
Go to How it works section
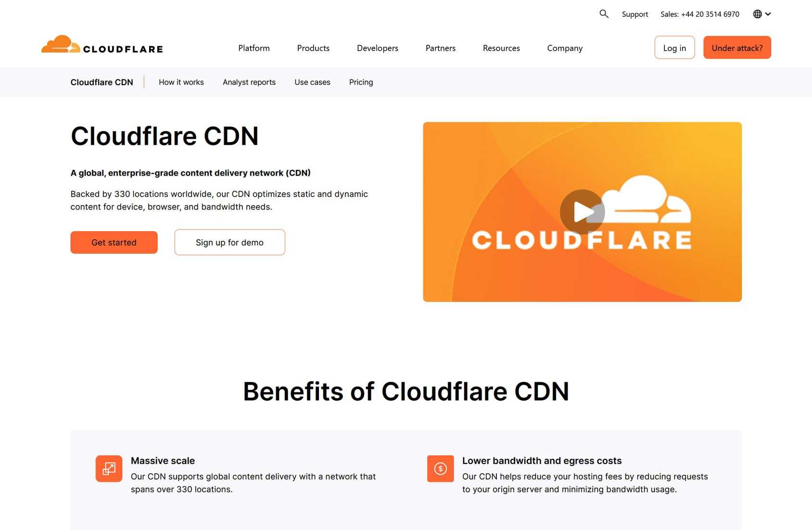[181, 82]
